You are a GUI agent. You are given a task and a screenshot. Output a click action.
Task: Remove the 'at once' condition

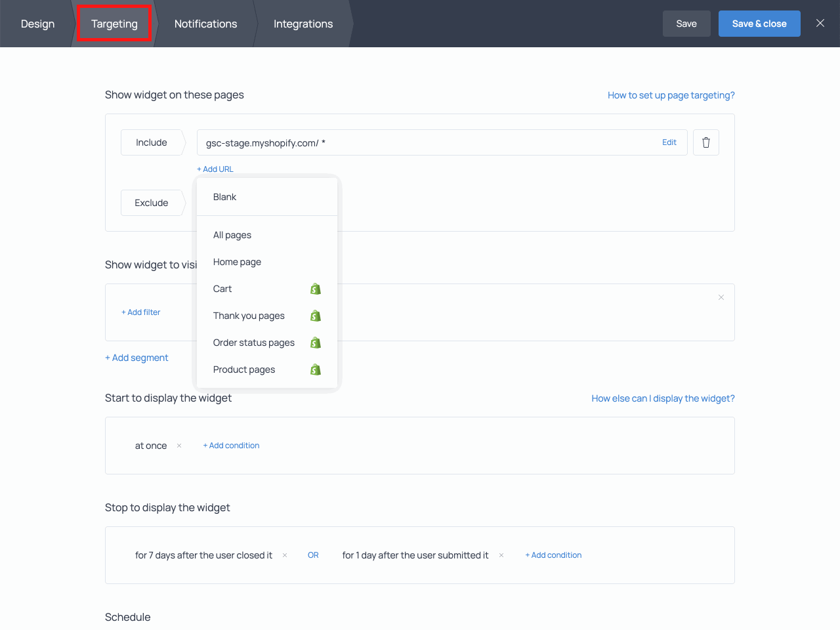[x=178, y=446]
